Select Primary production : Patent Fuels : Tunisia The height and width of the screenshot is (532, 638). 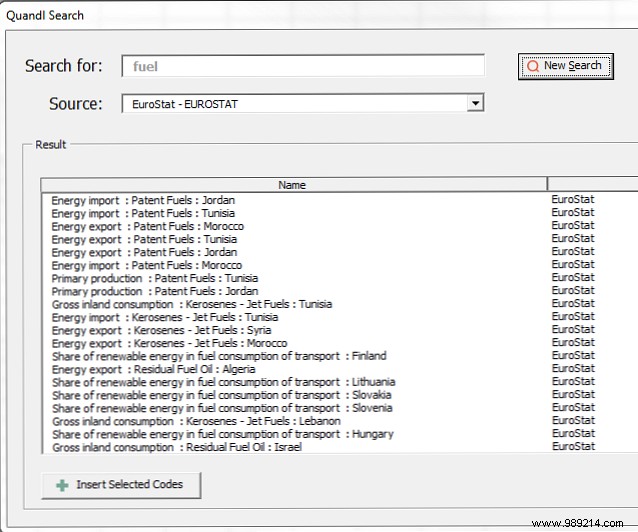coord(155,278)
